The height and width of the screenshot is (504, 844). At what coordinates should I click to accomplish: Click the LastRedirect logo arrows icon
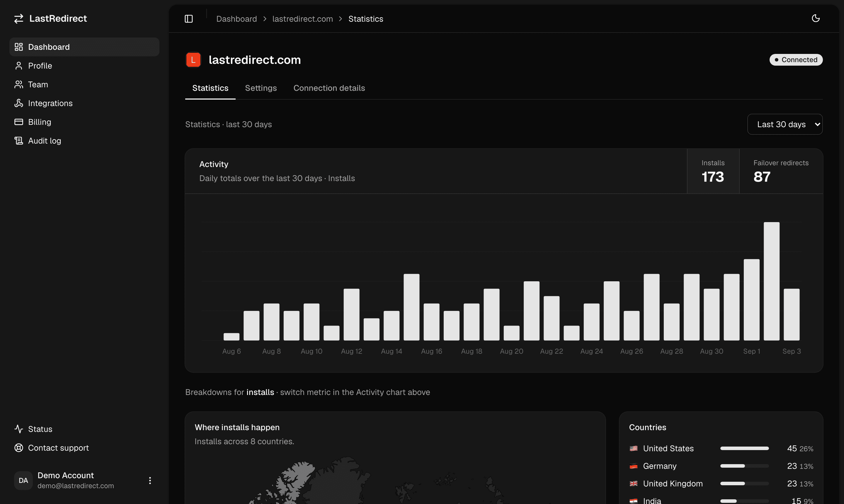[19, 19]
